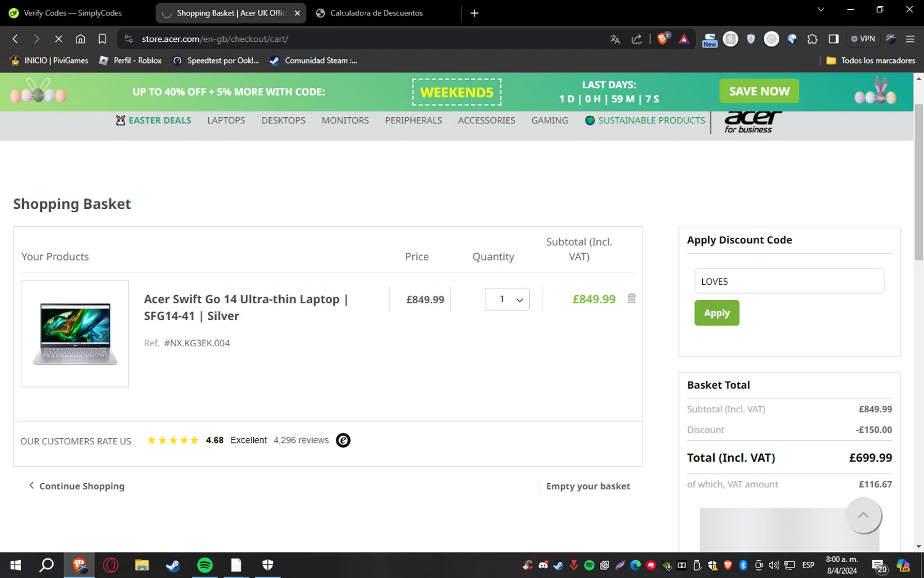Viewport: 924px width, 578px height.
Task: Open the Perfil - Roblox bookmark
Action: pyautogui.click(x=131, y=60)
